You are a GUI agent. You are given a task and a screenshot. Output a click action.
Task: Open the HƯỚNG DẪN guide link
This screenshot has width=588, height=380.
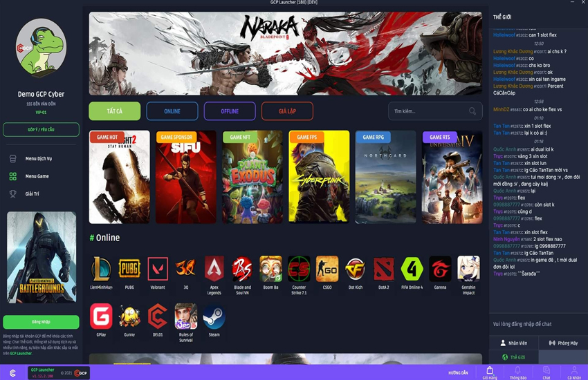click(x=458, y=373)
